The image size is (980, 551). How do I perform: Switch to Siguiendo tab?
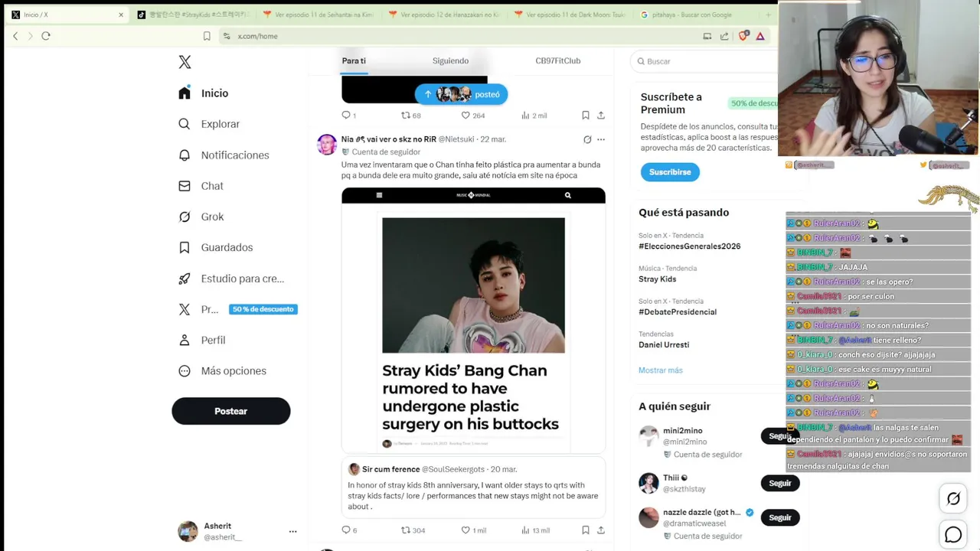click(x=450, y=61)
